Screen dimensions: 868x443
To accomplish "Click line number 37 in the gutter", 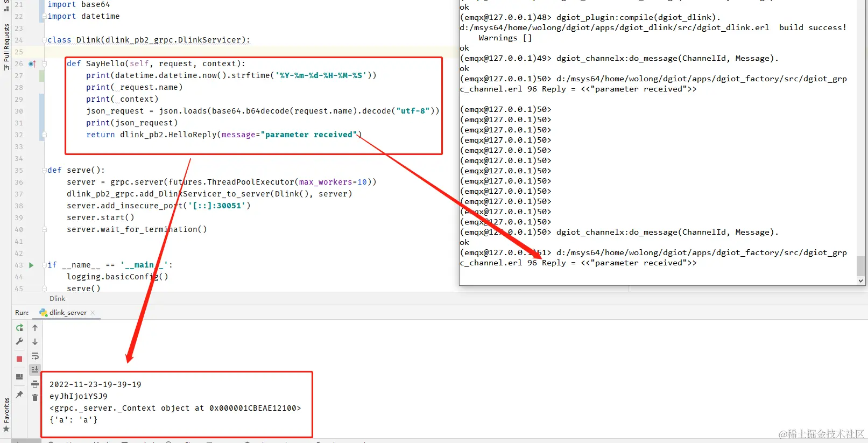I will 19,194.
